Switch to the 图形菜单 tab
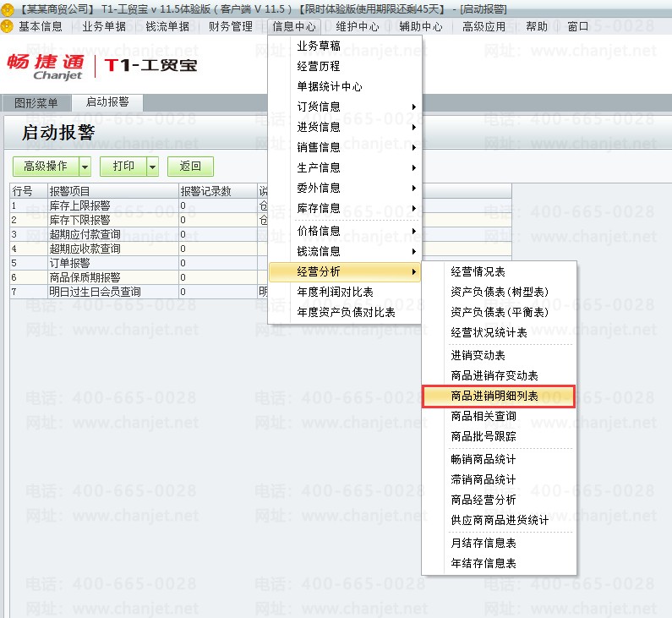The image size is (672, 618). pos(36,103)
